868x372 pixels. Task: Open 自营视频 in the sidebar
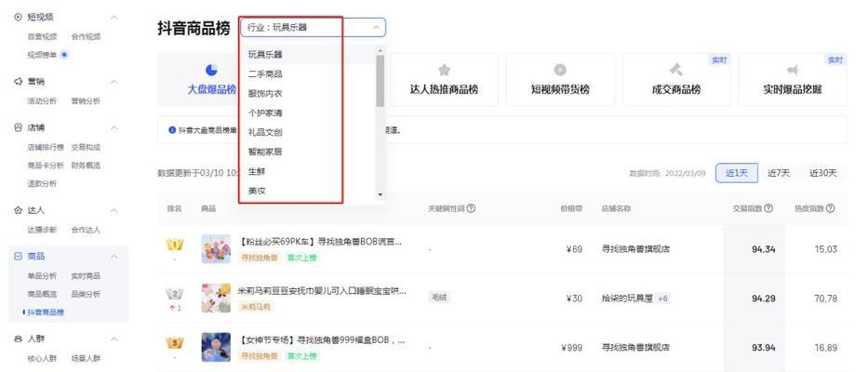point(42,36)
